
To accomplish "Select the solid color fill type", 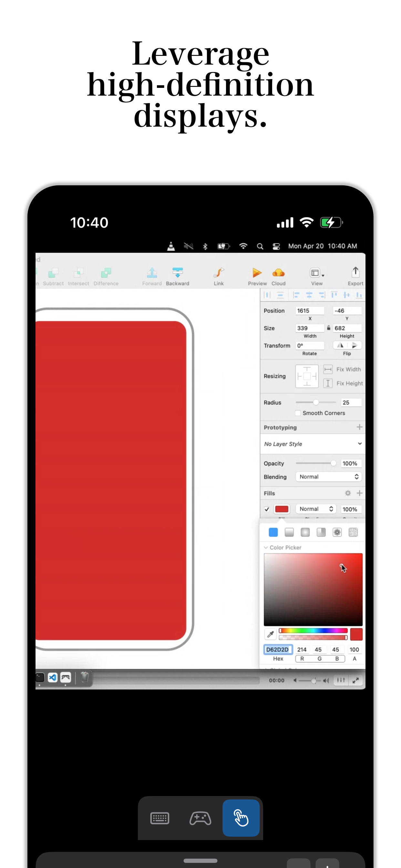I will coord(273,532).
